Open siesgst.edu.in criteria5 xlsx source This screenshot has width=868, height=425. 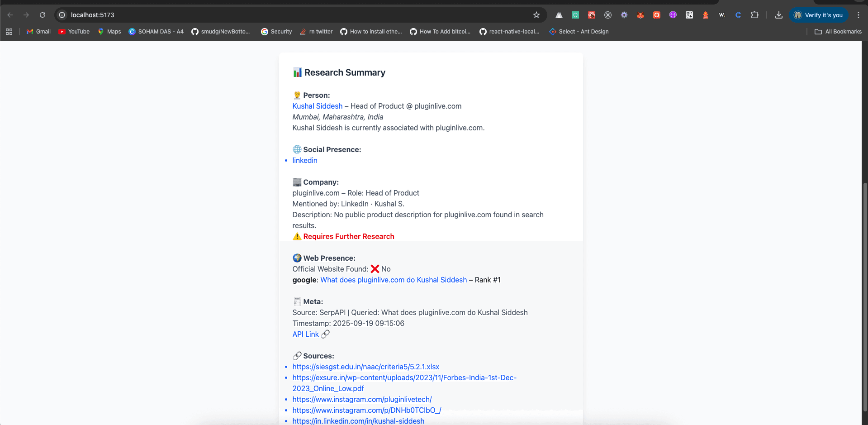click(366, 367)
